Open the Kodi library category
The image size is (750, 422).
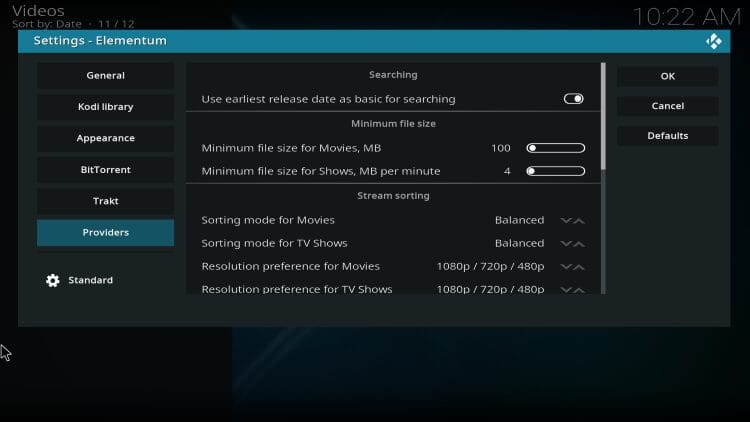tap(105, 107)
